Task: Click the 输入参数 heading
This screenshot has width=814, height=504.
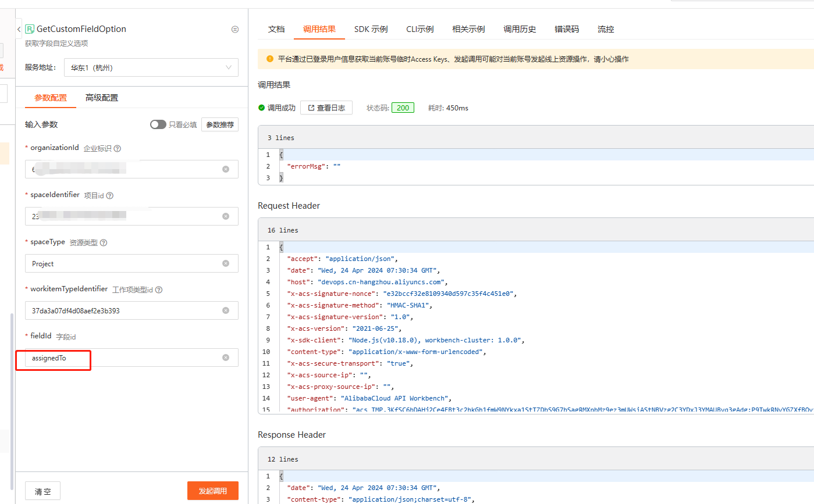Action: 41,124
